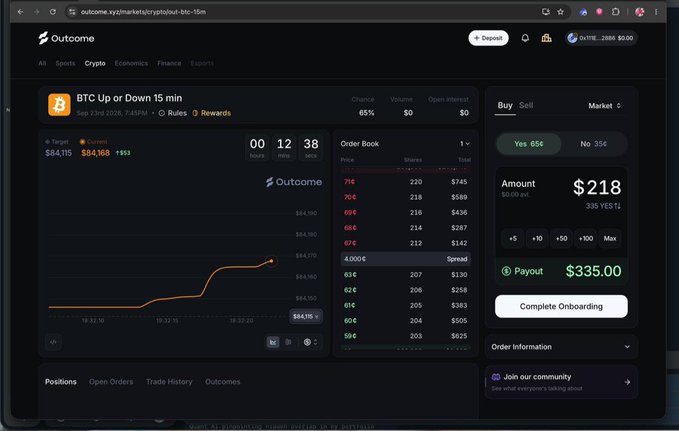Open the Economics category
This screenshot has width=679, height=431.
(x=131, y=63)
